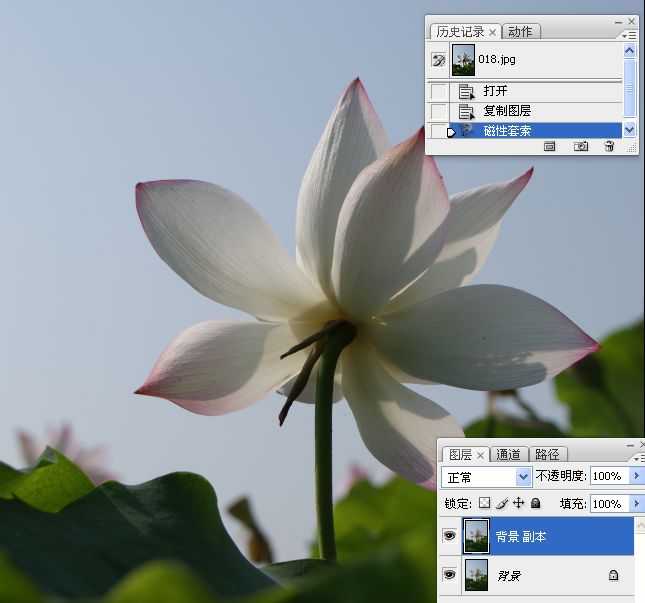Switch to the 图层 tab

[460, 455]
